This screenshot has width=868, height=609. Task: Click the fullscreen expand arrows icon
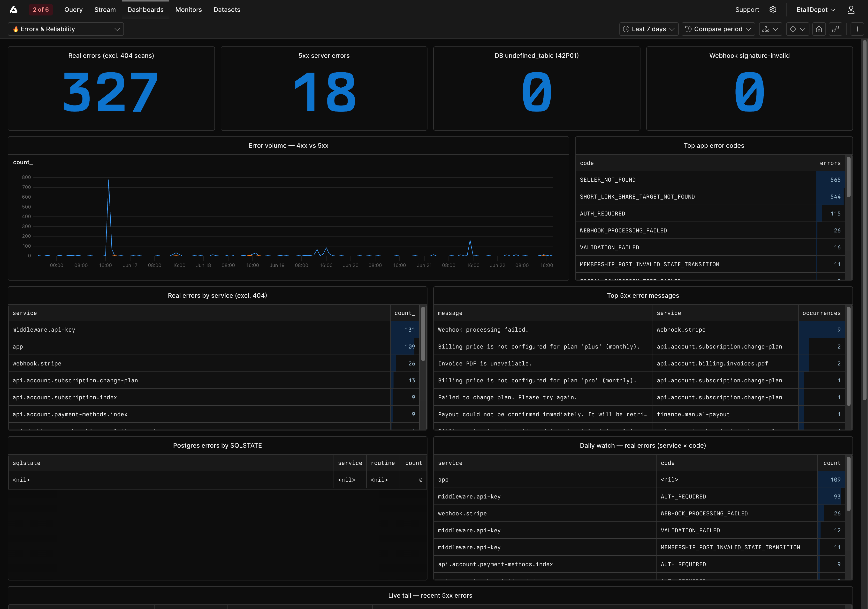(x=836, y=29)
